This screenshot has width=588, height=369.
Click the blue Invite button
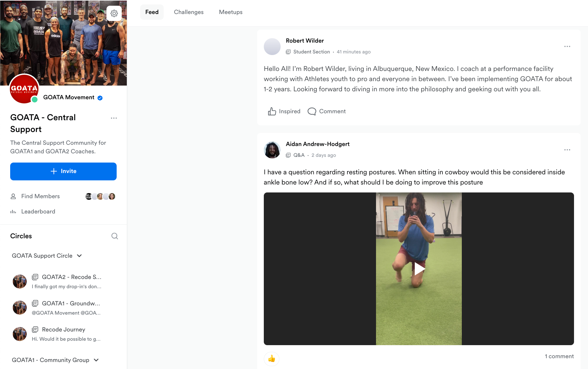[63, 171]
